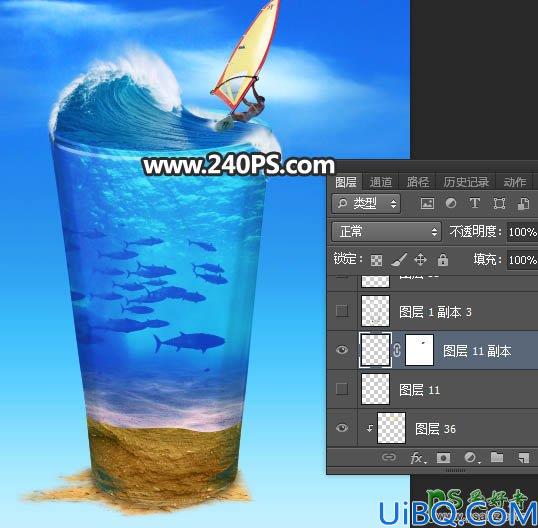This screenshot has width=538, height=528.
Task: Click the 不透明度 100% field
Action: tap(522, 232)
